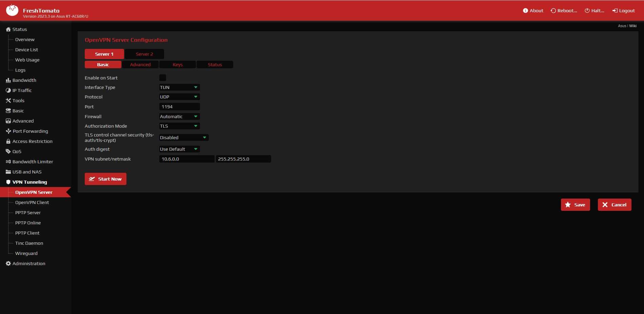Click the VPN subnet field 10.6.0.0

pos(187,159)
